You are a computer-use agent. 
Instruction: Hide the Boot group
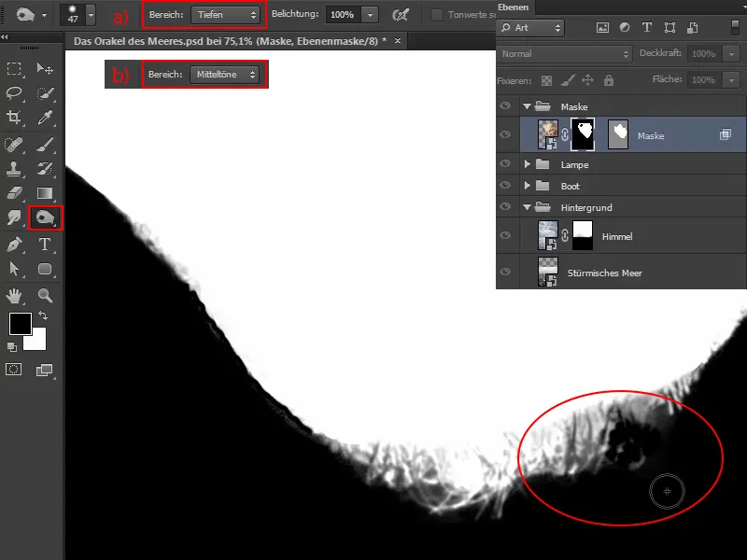[x=505, y=185]
